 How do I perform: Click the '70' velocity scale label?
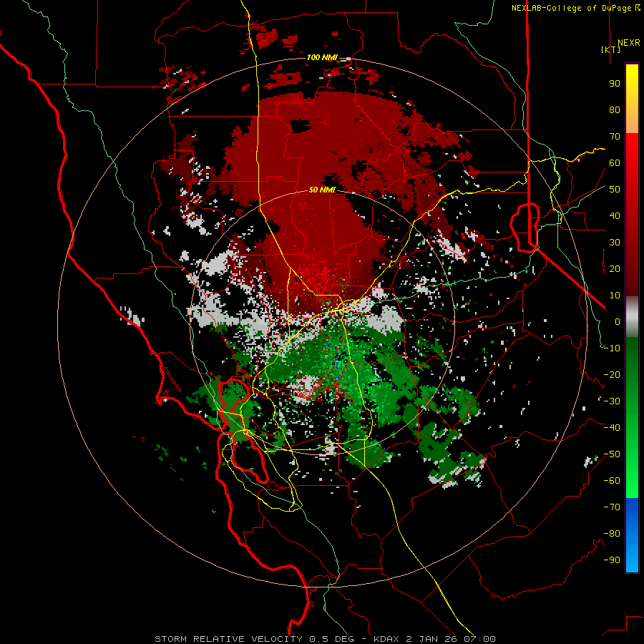coord(615,137)
